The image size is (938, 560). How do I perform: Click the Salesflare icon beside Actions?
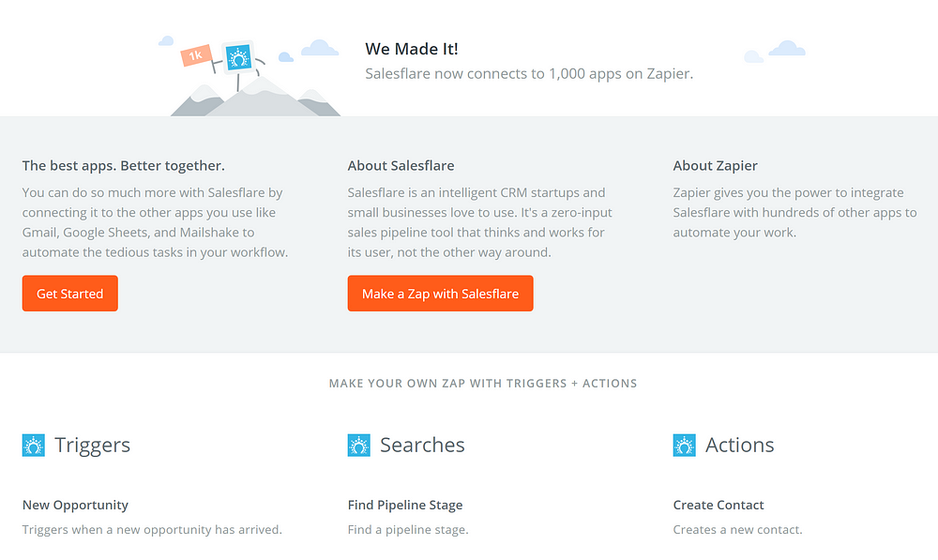coord(685,446)
